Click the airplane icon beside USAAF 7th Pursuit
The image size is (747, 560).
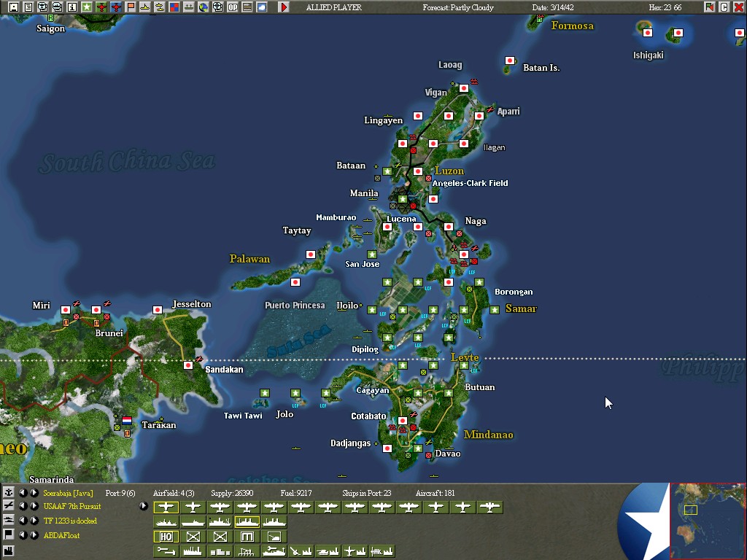(8, 506)
